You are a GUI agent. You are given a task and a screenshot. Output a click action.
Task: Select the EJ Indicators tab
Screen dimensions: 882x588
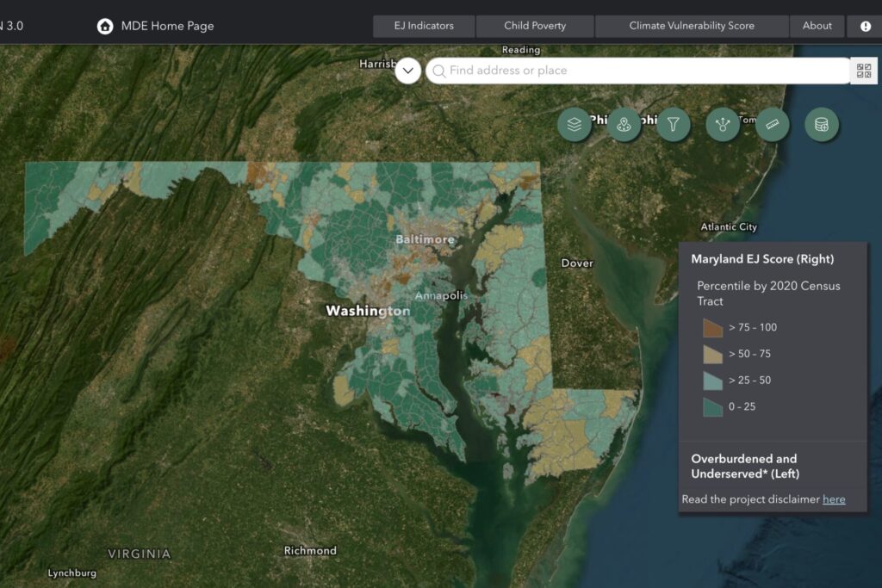click(423, 26)
